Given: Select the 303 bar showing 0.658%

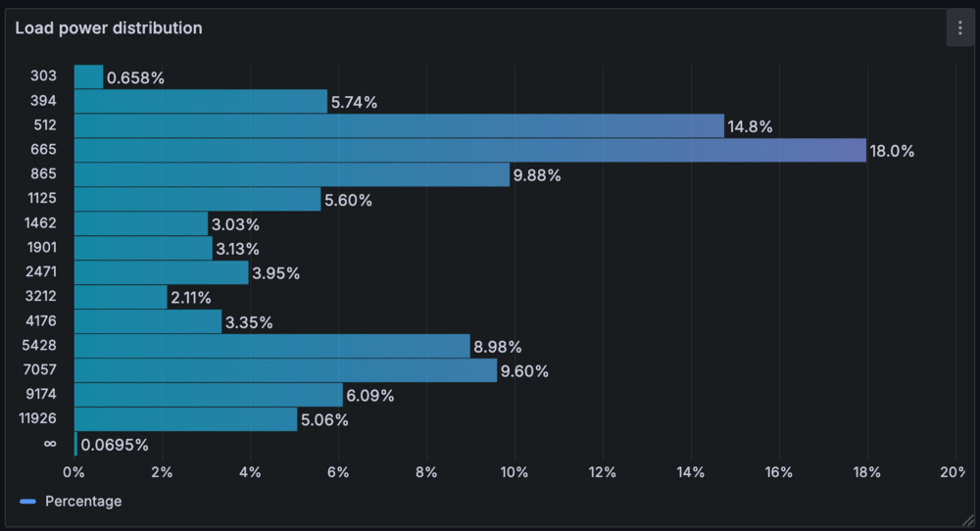Looking at the screenshot, I should pos(88,76).
